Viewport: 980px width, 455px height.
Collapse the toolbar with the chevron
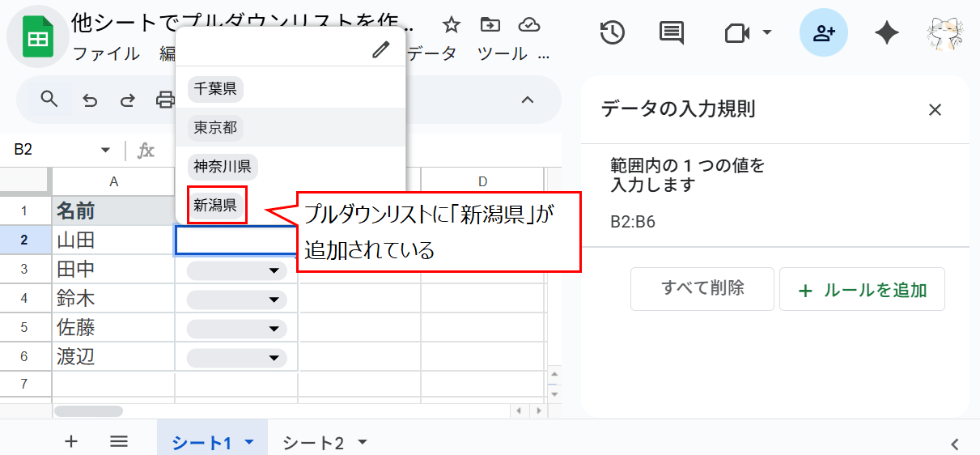(528, 100)
